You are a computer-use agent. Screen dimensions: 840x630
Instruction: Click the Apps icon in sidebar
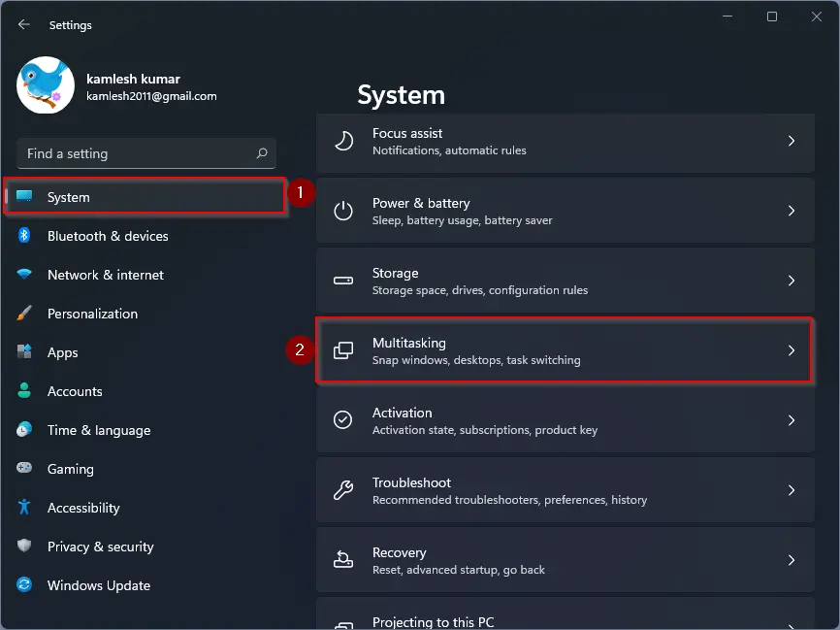point(24,351)
